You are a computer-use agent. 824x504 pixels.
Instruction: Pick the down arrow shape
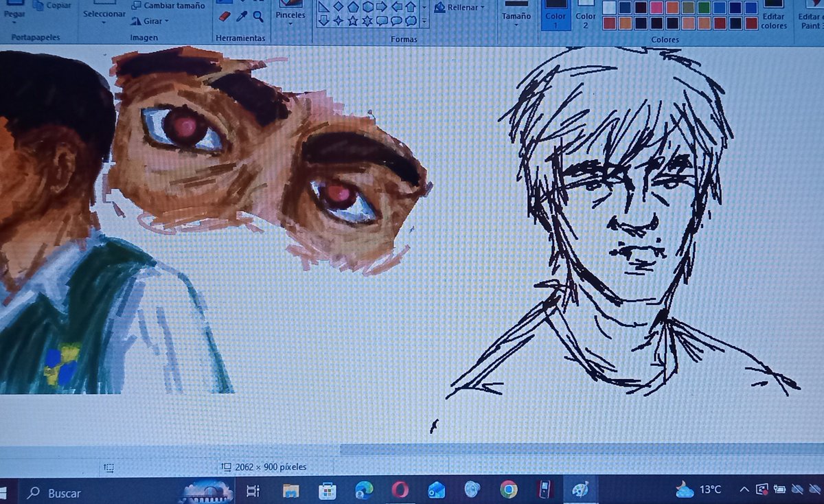(x=324, y=21)
